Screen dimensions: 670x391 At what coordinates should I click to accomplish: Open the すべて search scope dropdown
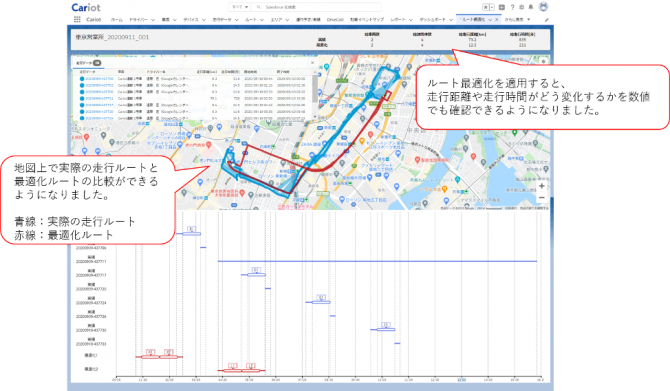coord(240,7)
